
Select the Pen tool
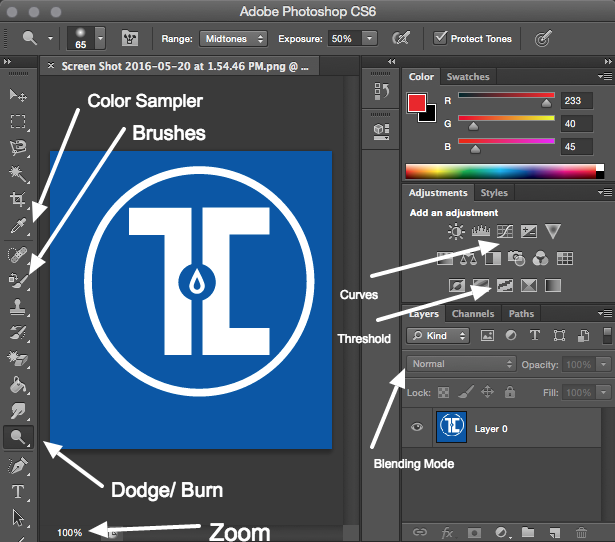[x=18, y=466]
